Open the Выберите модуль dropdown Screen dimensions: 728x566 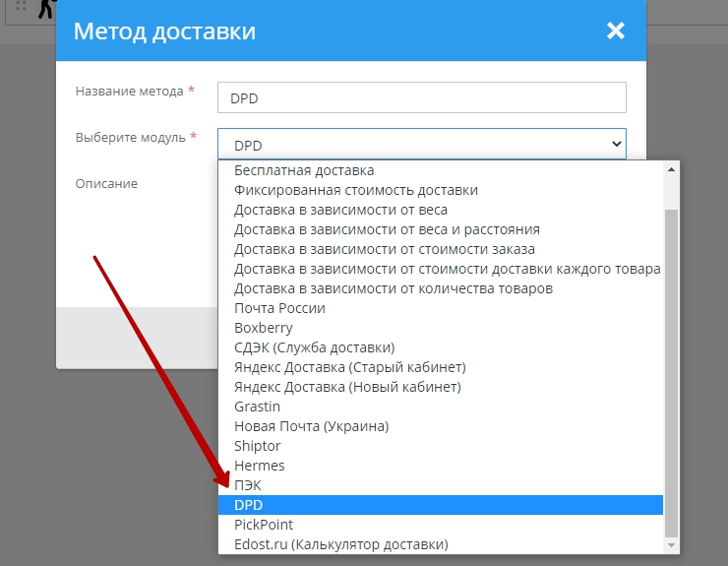(x=421, y=144)
